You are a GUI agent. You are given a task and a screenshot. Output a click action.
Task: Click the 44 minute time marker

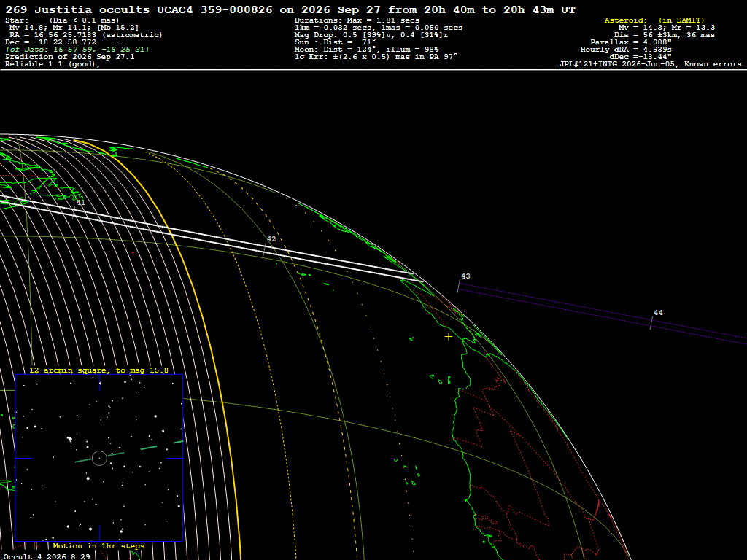click(x=658, y=313)
